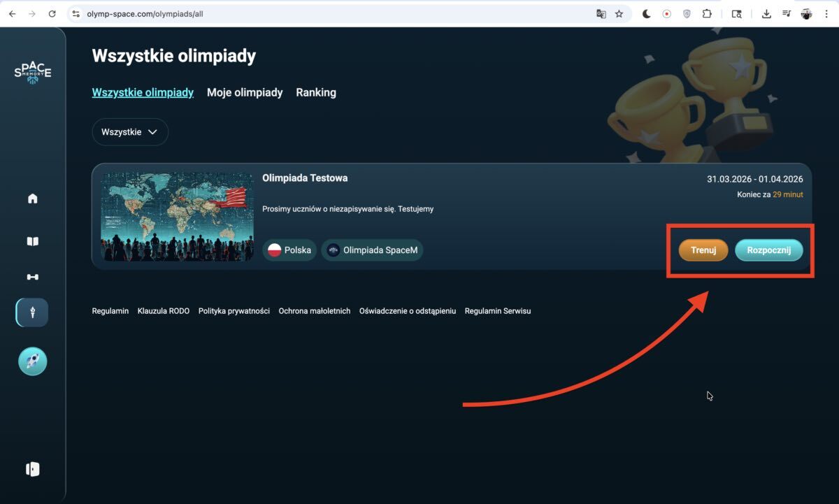Viewport: 839px width, 504px height.
Task: Switch to the Ranking tab
Action: (316, 92)
